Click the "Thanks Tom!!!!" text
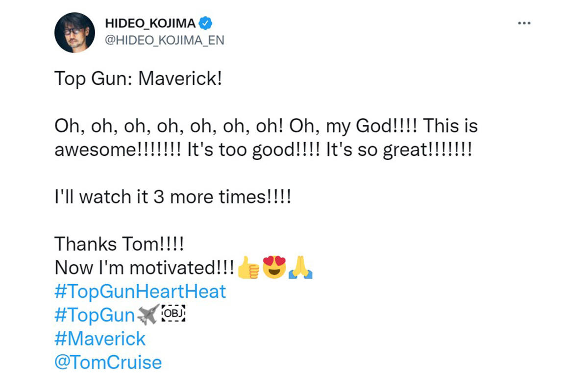Image resolution: width=588 pixels, height=392 pixels. [119, 244]
